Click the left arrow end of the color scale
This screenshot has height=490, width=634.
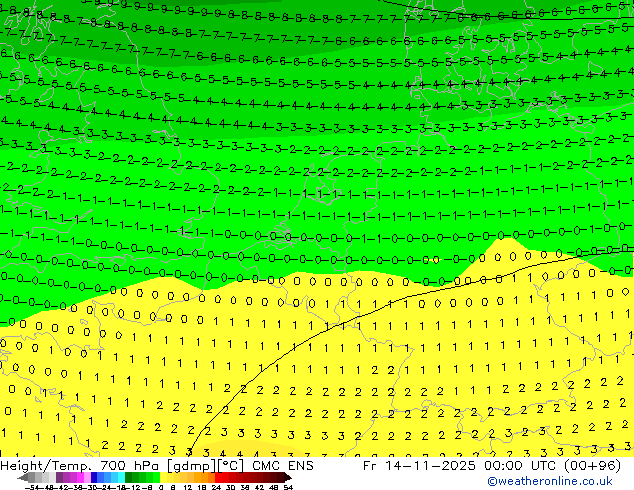23,477
